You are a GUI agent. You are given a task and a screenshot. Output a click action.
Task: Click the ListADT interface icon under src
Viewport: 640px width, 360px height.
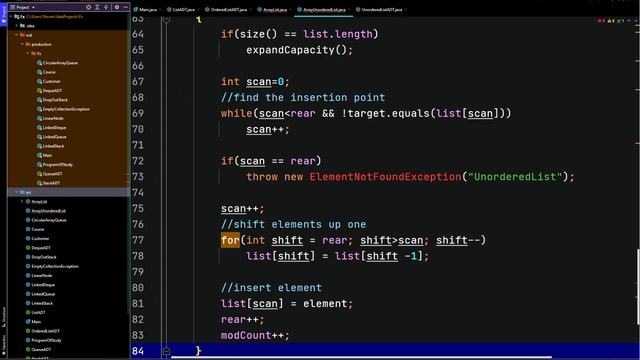[28, 312]
